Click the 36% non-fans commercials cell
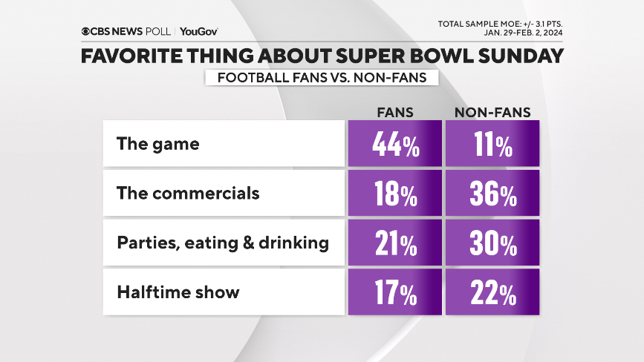 pos(492,193)
